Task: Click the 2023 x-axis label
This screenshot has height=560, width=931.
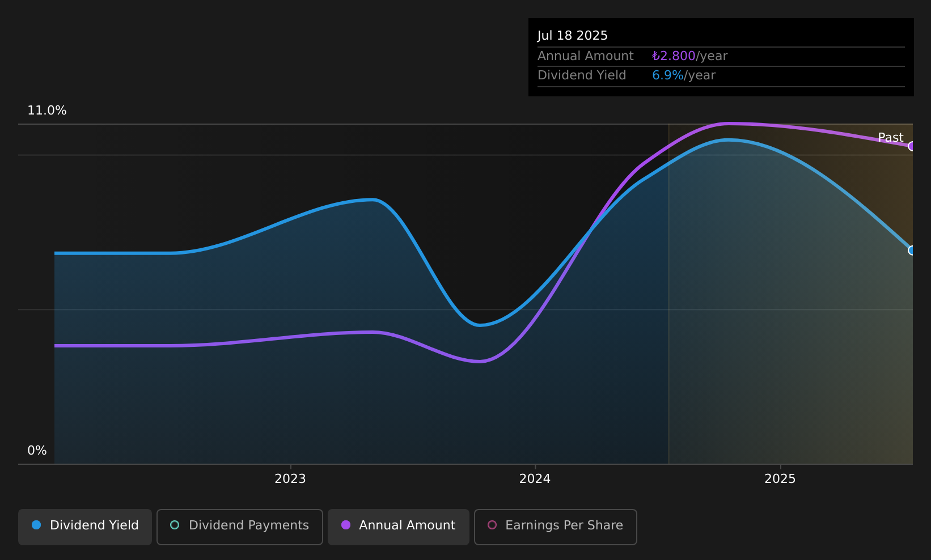Action: (x=290, y=479)
